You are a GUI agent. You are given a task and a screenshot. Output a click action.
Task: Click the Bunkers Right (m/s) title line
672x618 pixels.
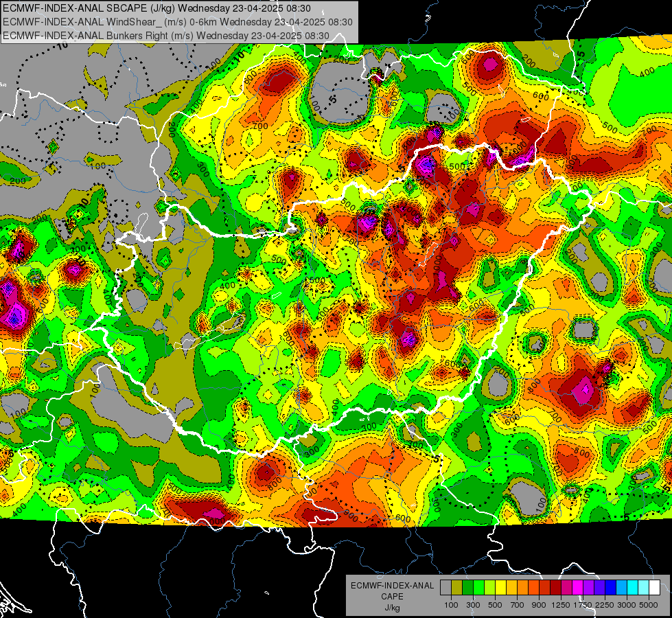(166, 36)
